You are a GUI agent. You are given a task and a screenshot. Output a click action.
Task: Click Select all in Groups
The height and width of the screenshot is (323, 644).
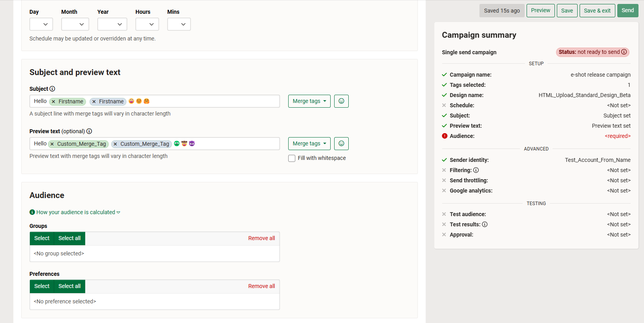point(70,238)
